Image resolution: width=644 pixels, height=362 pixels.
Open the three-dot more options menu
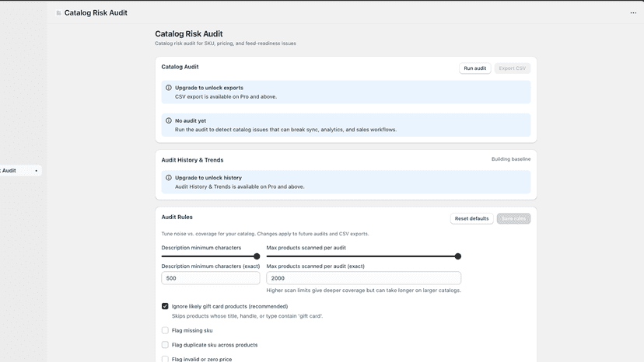633,12
